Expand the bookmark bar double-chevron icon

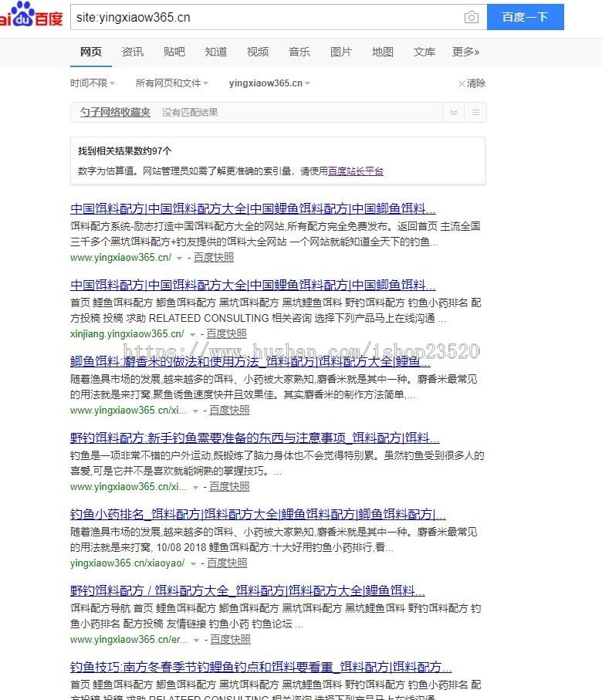coord(453,112)
